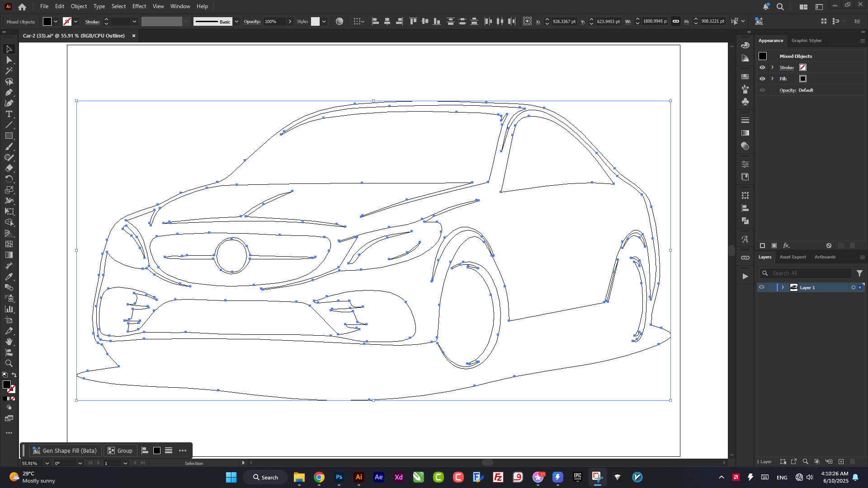Open the Basic brush definition dropdown
This screenshot has width=868, height=488.
tap(236, 21)
